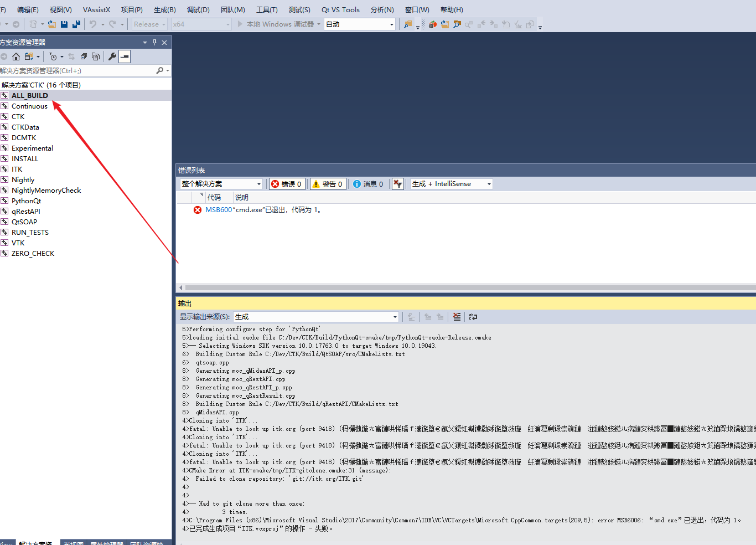Image resolution: width=756 pixels, height=545 pixels.
Task: Open the Solution Explorer window options dropdown arrow
Action: pos(145,42)
